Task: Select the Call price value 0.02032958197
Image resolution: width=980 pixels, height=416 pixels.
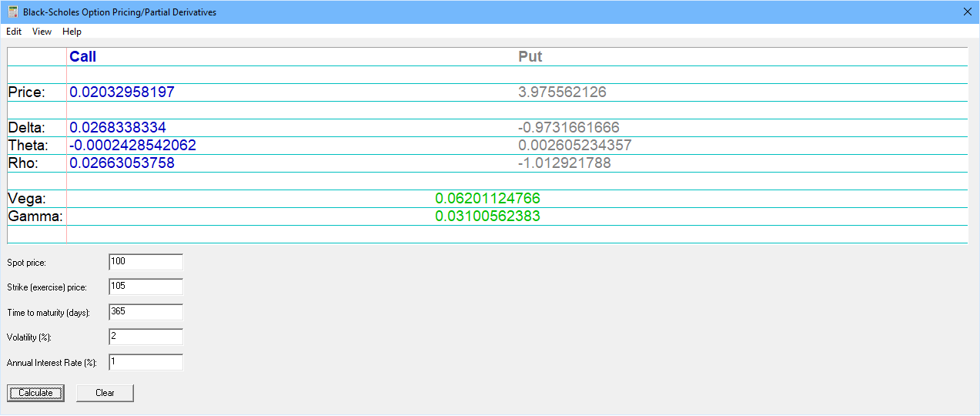Action: point(122,92)
